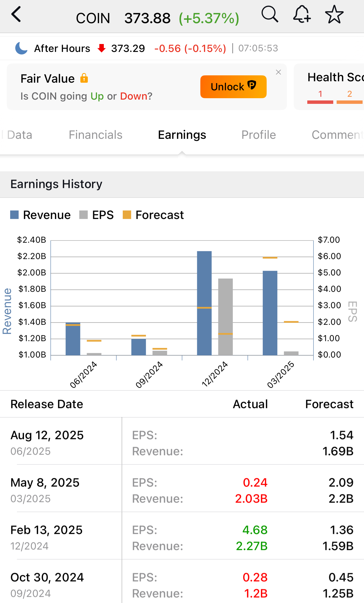Tap the 03/2025 revenue forecast marker
The image size is (364, 603).
pyautogui.click(x=270, y=258)
